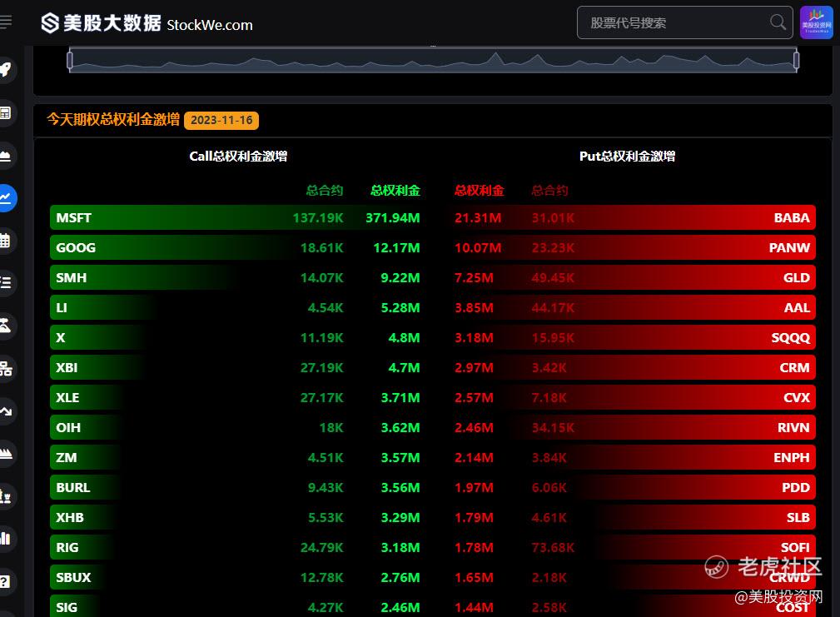The image size is (840, 617).
Task: Click the red 总合约 column header
Action: coord(549,190)
